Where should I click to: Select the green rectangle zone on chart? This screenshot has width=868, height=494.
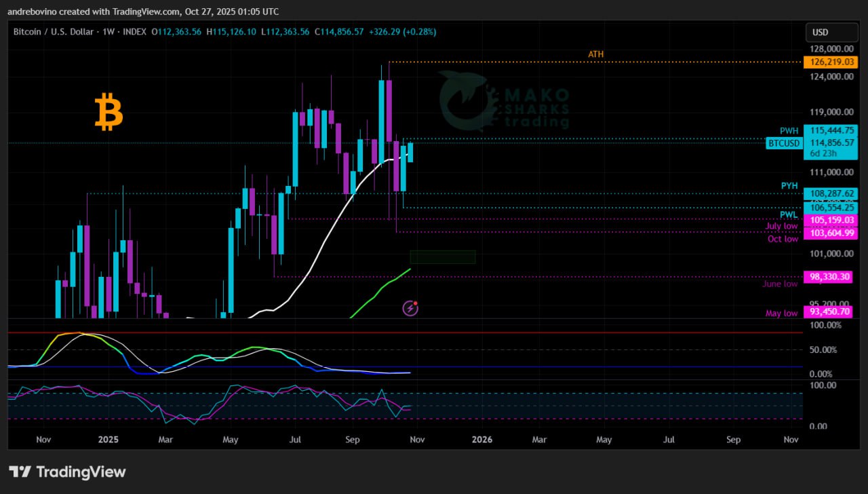click(442, 256)
